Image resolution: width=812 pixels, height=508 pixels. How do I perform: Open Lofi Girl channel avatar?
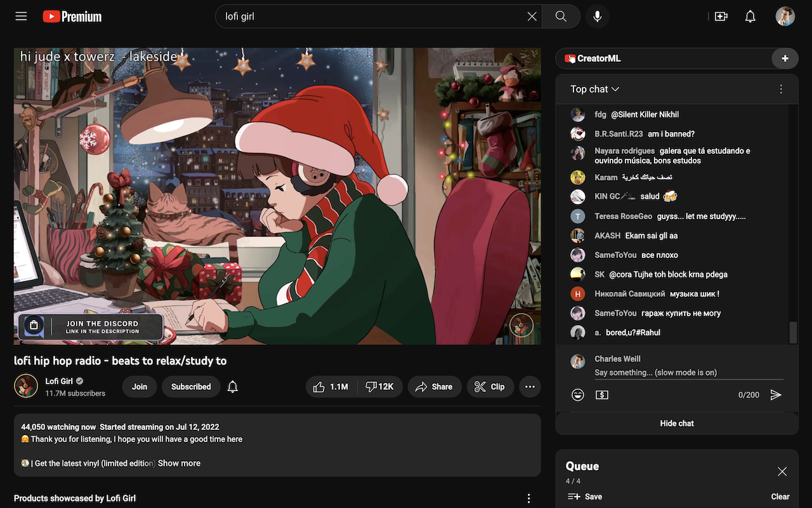click(x=26, y=386)
